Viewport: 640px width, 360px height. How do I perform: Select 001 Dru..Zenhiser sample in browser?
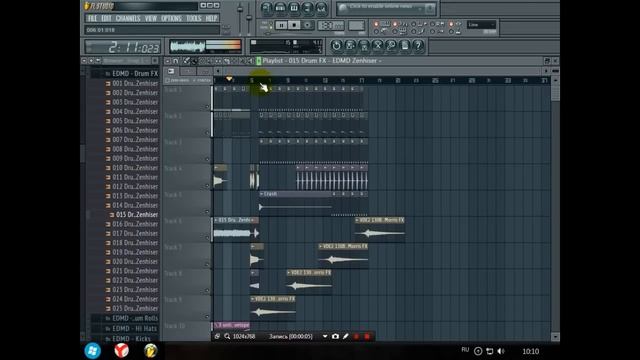point(132,83)
